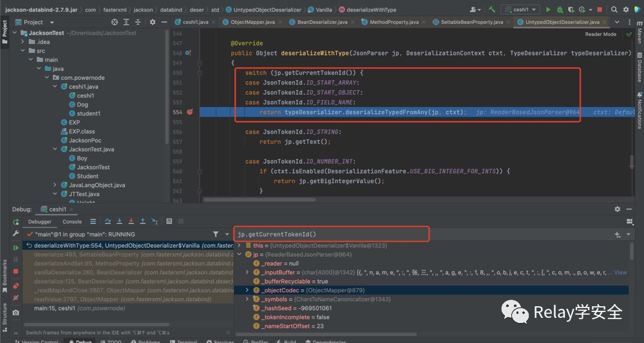644x343 pixels.
Task: Click the Profile run icon in top toolbar
Action: 582,10
